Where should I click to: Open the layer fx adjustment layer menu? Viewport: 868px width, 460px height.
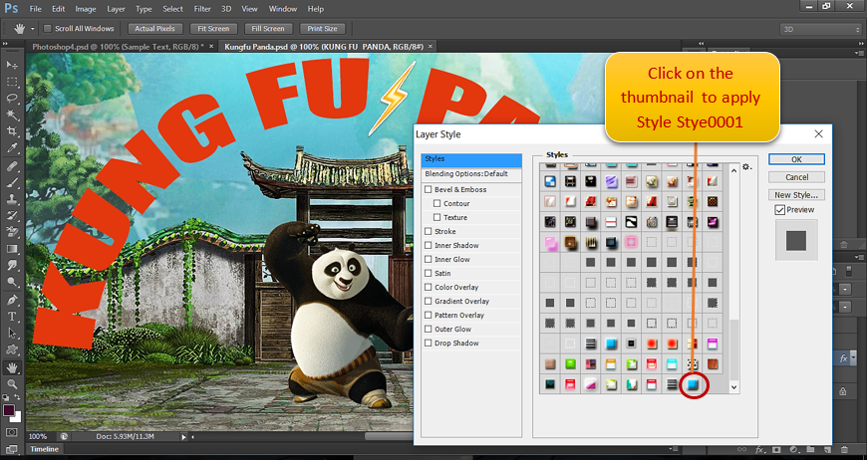coord(794,449)
